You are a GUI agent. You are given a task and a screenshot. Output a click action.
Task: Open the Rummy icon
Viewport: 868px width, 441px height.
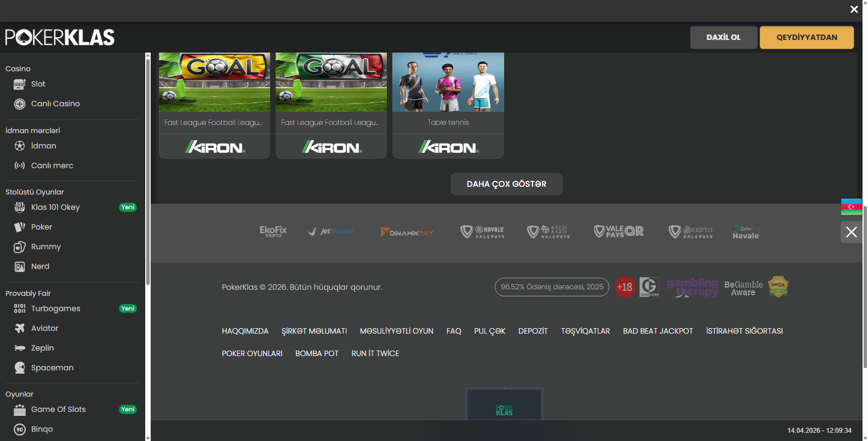pos(20,247)
